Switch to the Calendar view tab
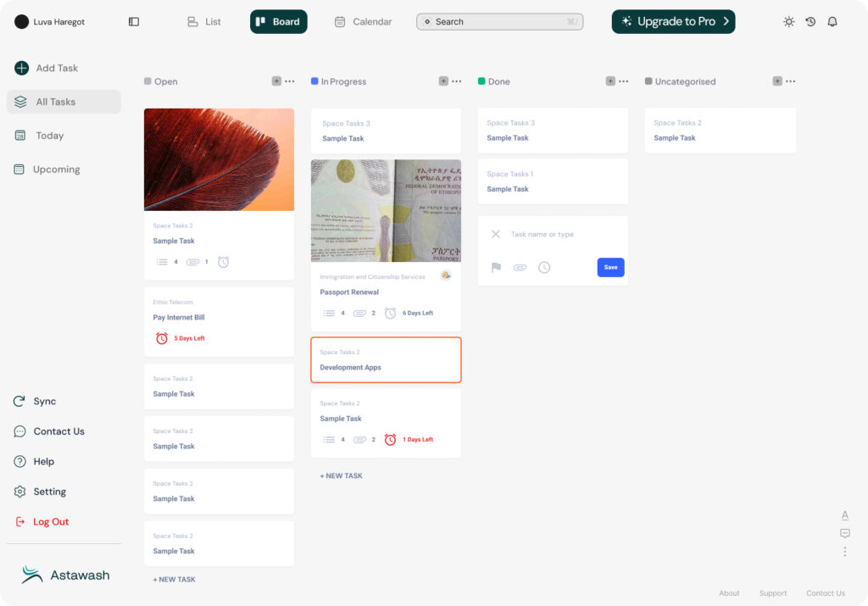This screenshot has width=868, height=606. click(x=363, y=22)
